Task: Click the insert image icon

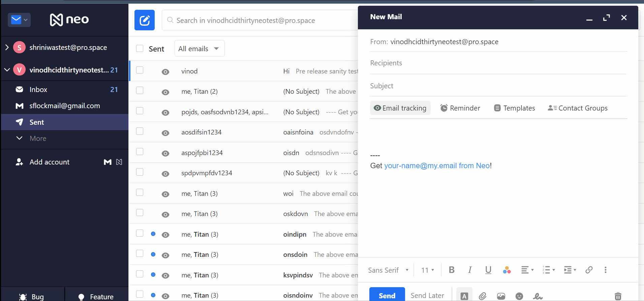Action: [x=501, y=296]
